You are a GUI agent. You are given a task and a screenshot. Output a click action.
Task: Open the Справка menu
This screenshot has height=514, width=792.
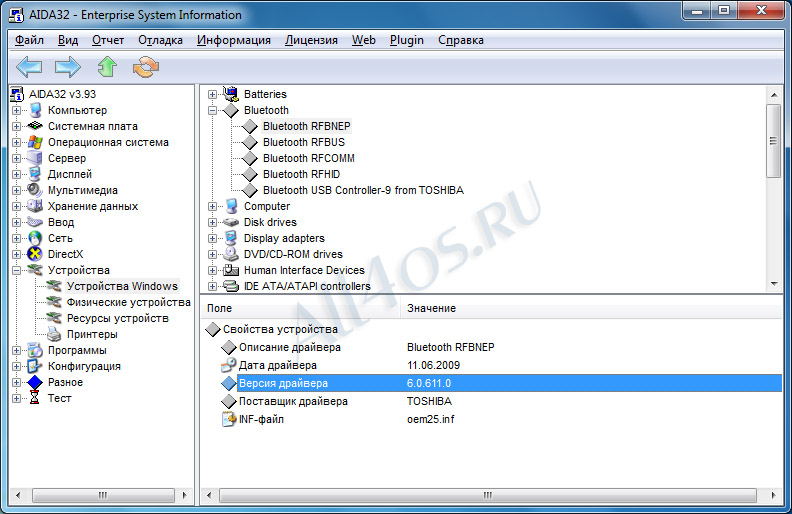(x=461, y=40)
